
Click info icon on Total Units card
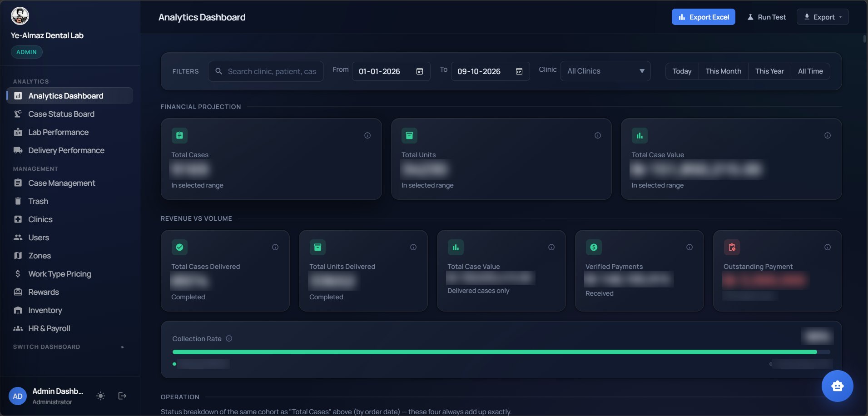598,135
